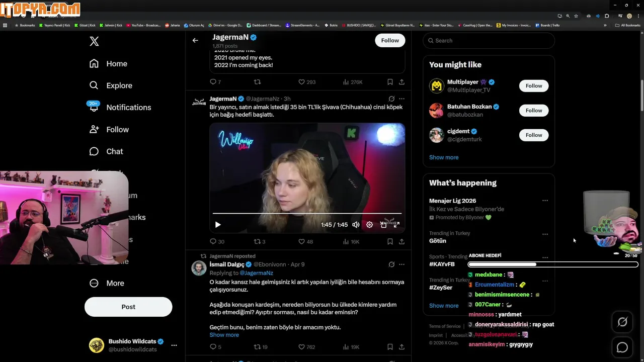
Task: Open Grok icon on İsmail Dalgıç's post
Action: [x=391, y=264]
